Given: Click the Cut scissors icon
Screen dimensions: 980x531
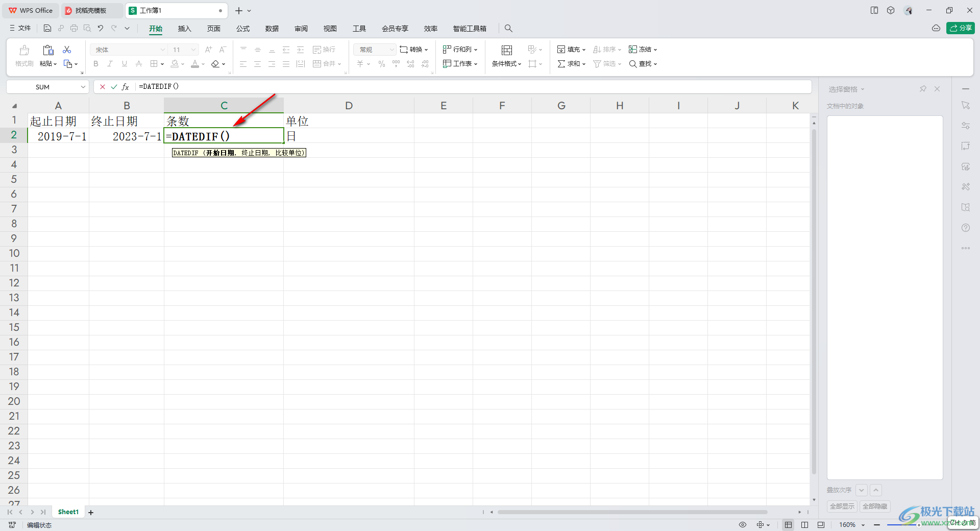Looking at the screenshot, I should click(x=67, y=50).
